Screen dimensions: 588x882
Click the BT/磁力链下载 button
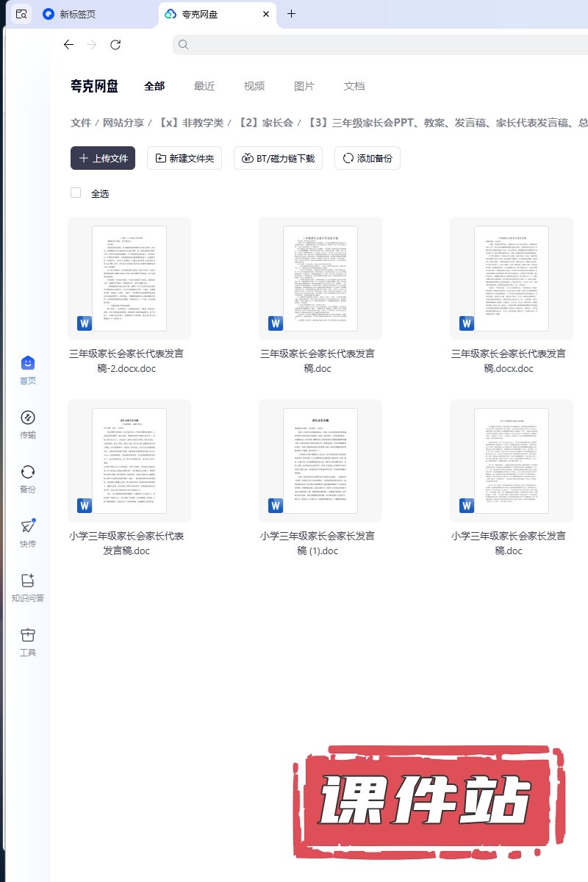click(278, 158)
